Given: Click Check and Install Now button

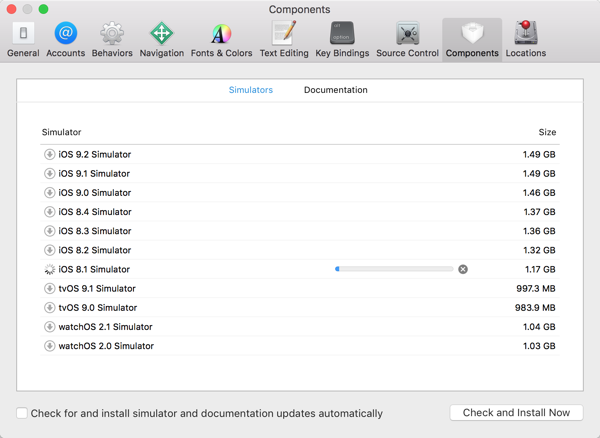Looking at the screenshot, I should point(516,413).
